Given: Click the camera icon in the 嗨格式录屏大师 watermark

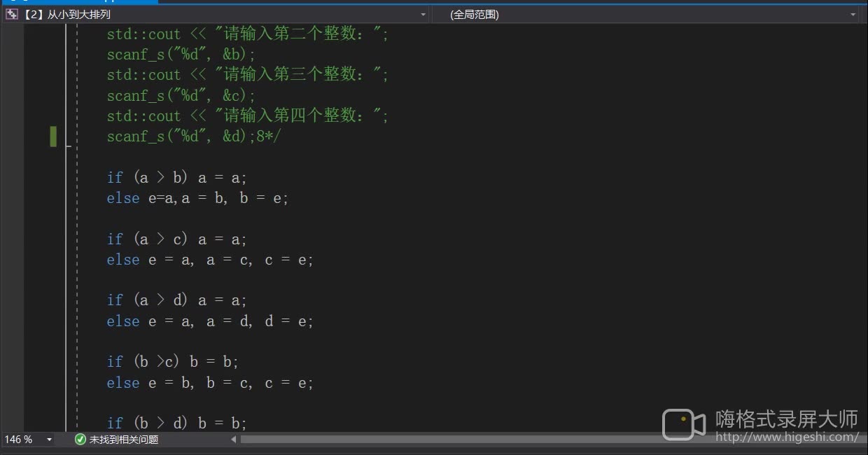Looking at the screenshot, I should pos(682,423).
